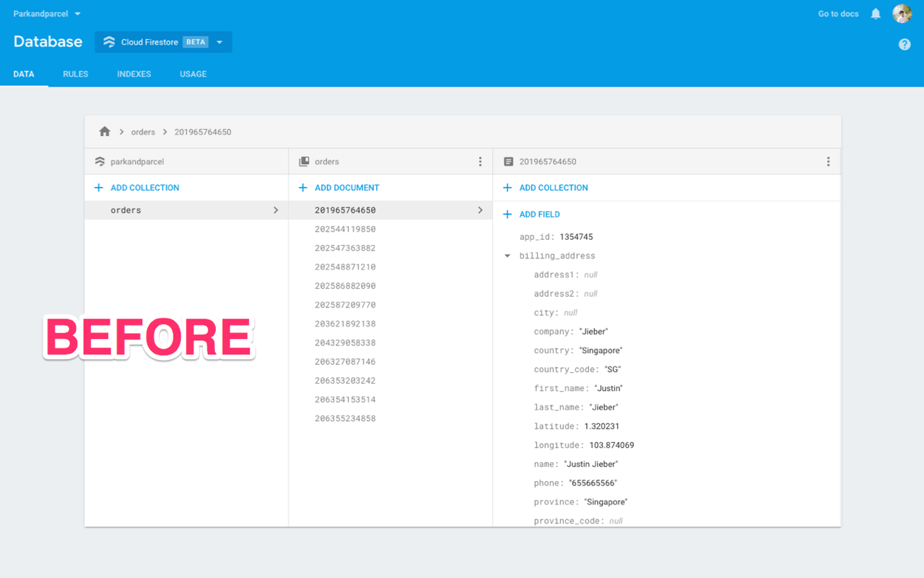Open the Go to docs link

(837, 13)
